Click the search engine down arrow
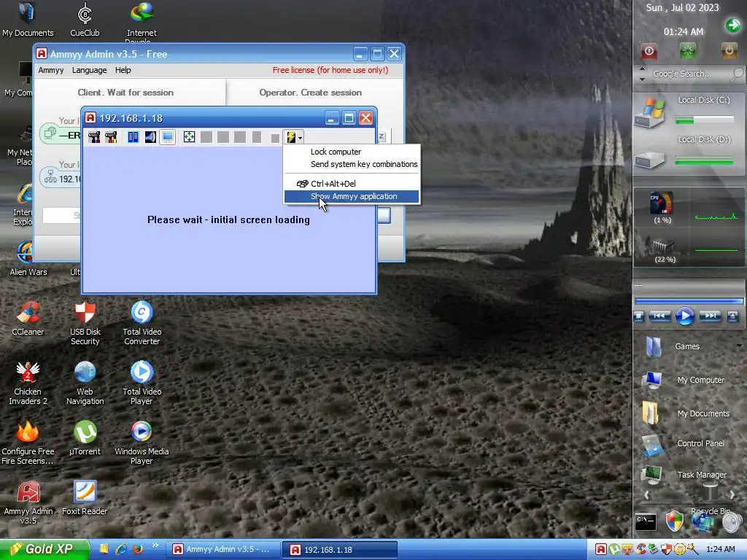The width and height of the screenshot is (747, 560). pos(642,79)
